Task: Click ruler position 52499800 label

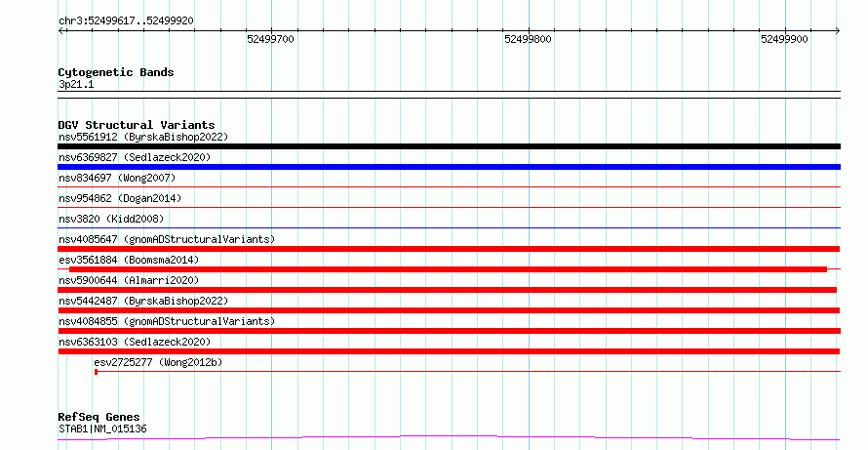Action: click(x=528, y=39)
